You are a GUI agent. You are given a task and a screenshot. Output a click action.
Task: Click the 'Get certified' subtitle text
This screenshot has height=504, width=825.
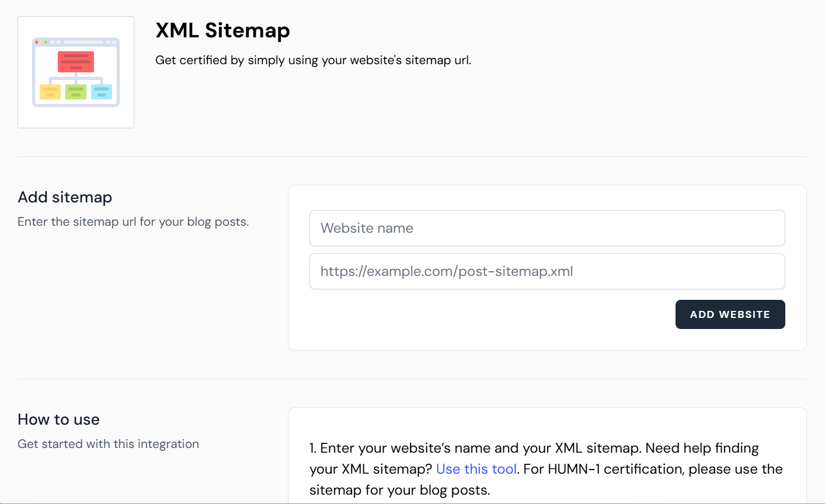point(313,60)
